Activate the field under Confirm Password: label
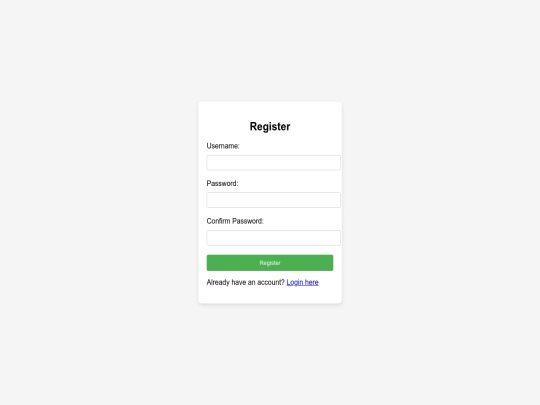The image size is (540, 405). pos(273,238)
